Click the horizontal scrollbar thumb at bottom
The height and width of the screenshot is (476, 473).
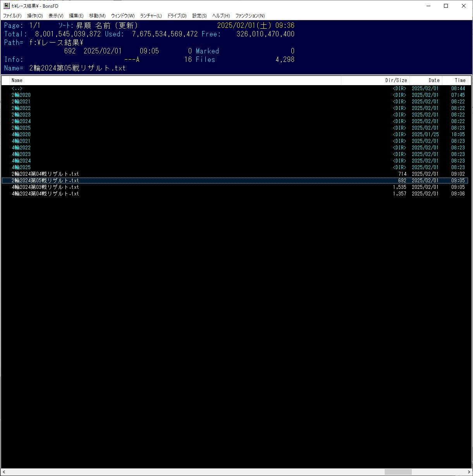pyautogui.click(x=398, y=472)
